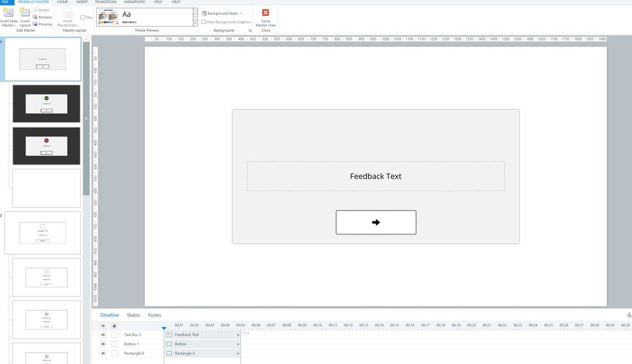Open the FILE menu
632x364 pixels.
tap(6, 2)
